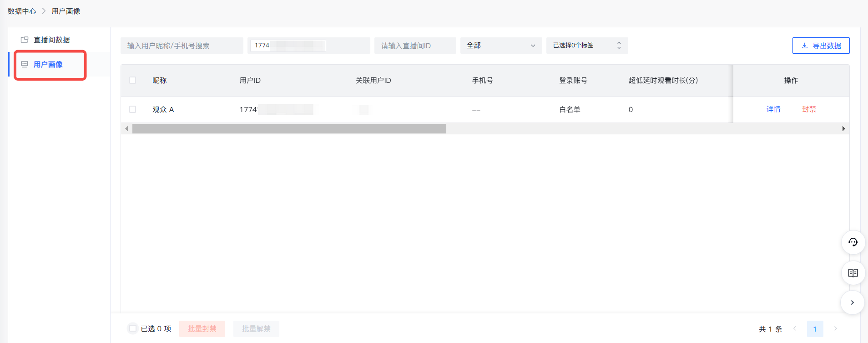Click the 导出数据 button
868x343 pixels.
(x=821, y=46)
